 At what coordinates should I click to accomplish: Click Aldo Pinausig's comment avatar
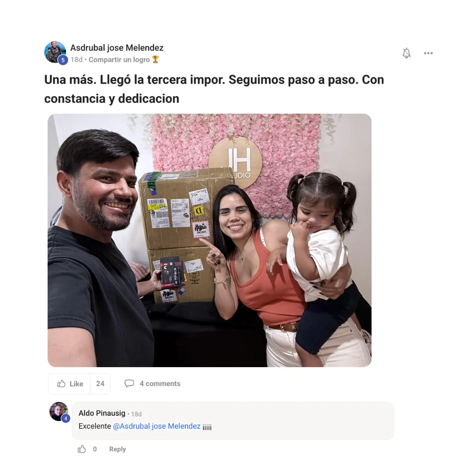tap(59, 412)
